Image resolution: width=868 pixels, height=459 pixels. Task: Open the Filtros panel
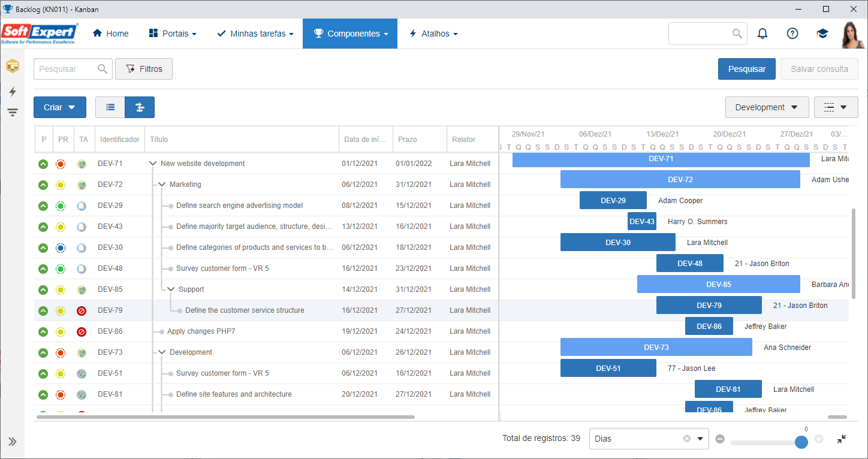pos(144,69)
